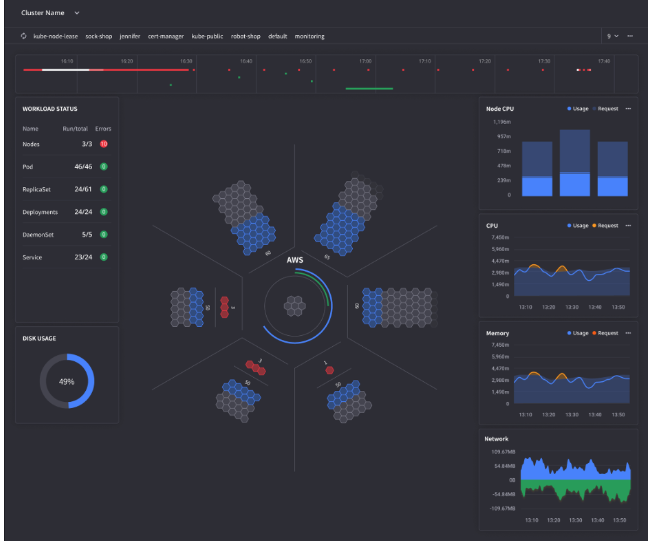Select the central AWS hexagon cluster icon
Viewport: 650px width, 541px height.
(295, 306)
